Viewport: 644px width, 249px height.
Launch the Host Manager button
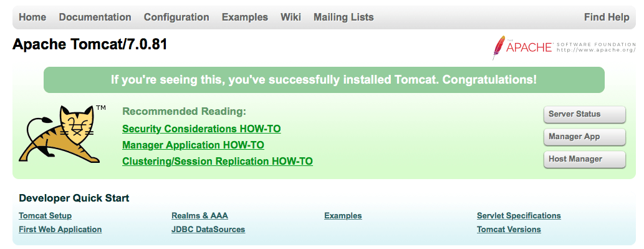pos(584,159)
